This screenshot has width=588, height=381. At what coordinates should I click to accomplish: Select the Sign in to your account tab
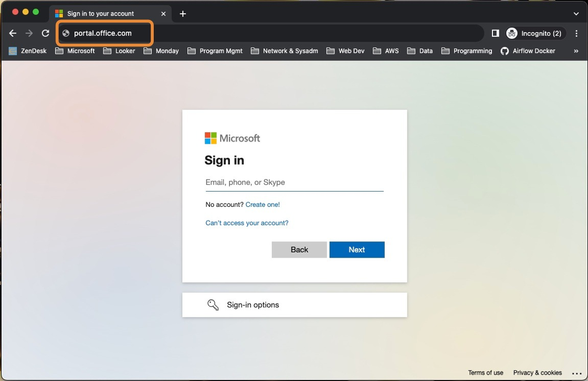coord(111,14)
